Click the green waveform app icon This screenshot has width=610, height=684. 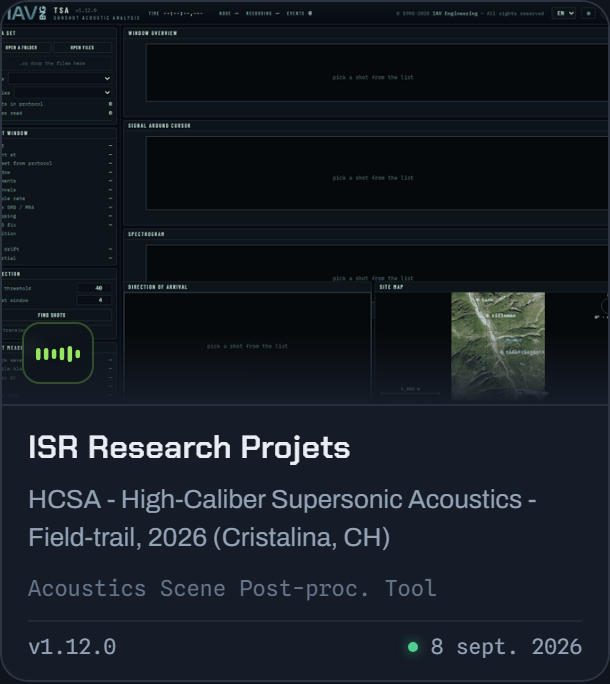click(x=58, y=353)
